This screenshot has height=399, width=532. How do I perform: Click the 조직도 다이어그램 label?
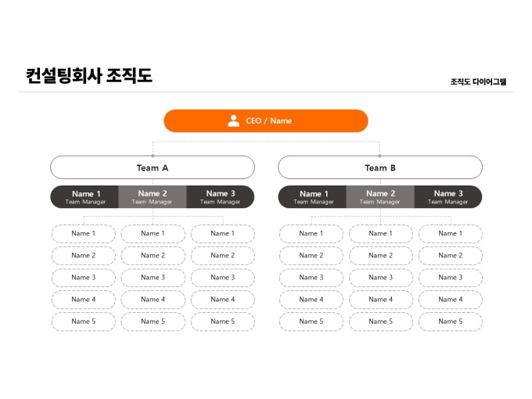[478, 81]
